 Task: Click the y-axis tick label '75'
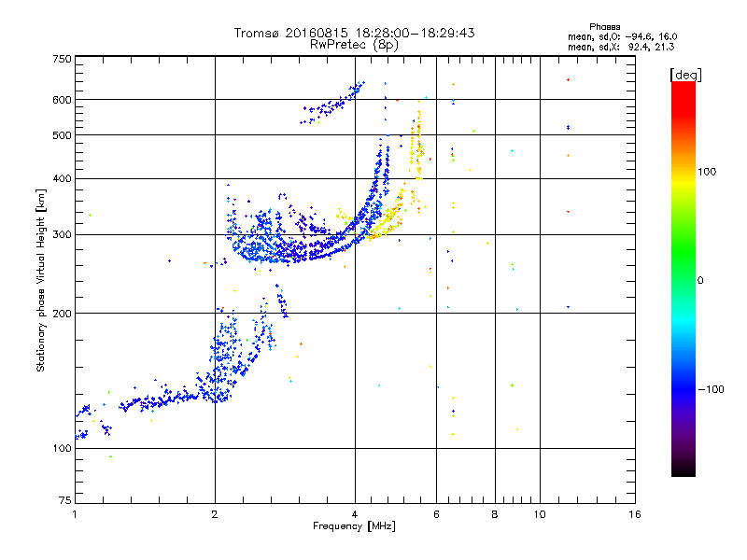pyautogui.click(x=65, y=500)
